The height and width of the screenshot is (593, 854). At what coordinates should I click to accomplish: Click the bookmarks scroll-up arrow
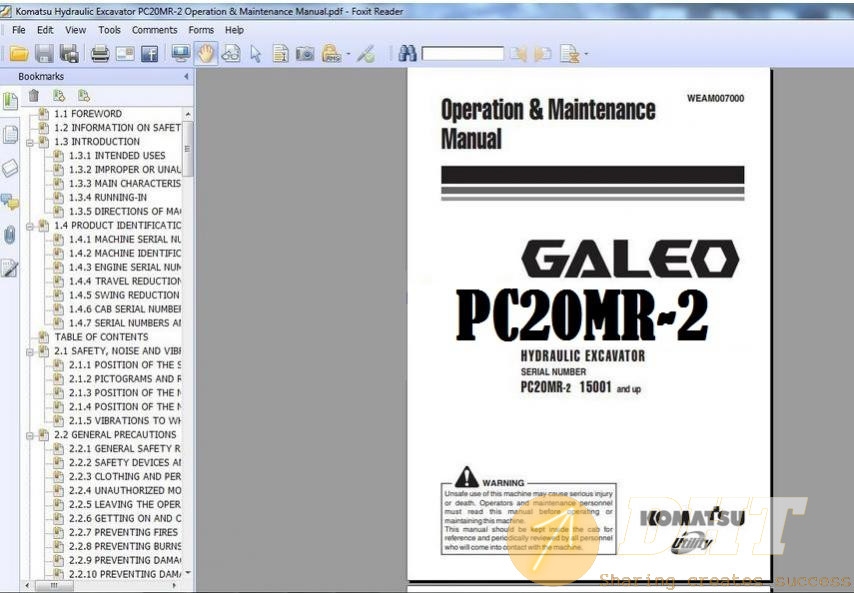[188, 114]
